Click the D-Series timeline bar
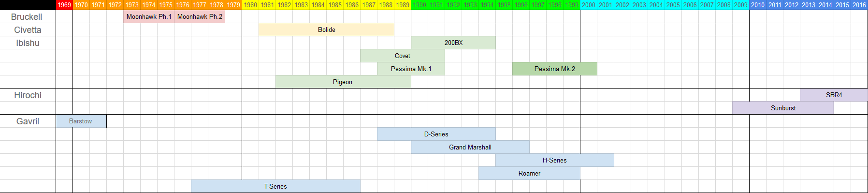The width and height of the screenshot is (868, 193). (x=436, y=134)
